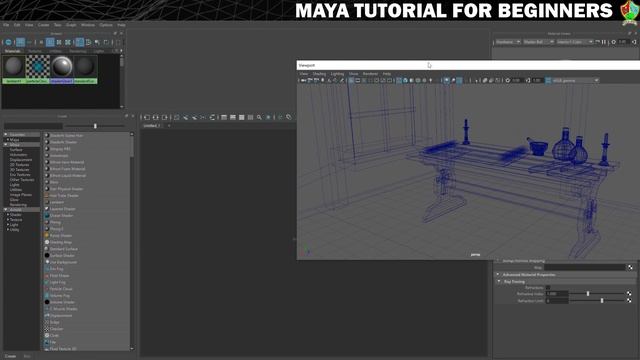Click the Map input field in the Bump/Normal Mapping section
The height and width of the screenshot is (360, 640).
pyautogui.click(x=584, y=267)
